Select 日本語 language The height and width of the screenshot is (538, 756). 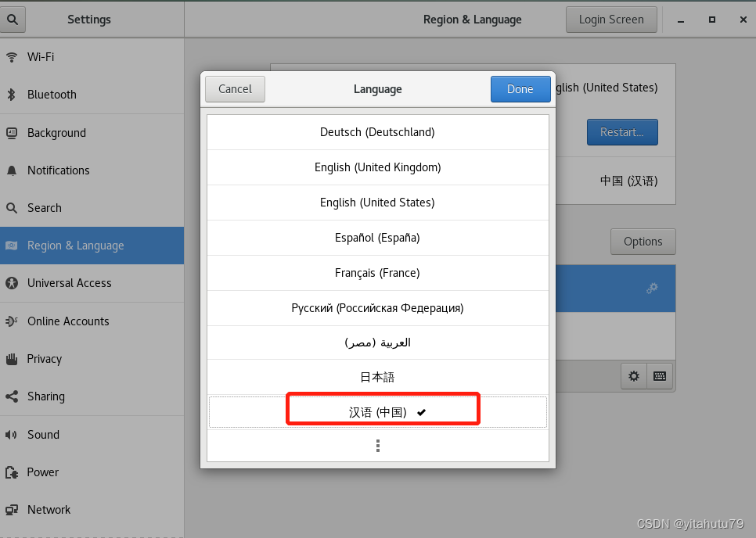(x=377, y=377)
